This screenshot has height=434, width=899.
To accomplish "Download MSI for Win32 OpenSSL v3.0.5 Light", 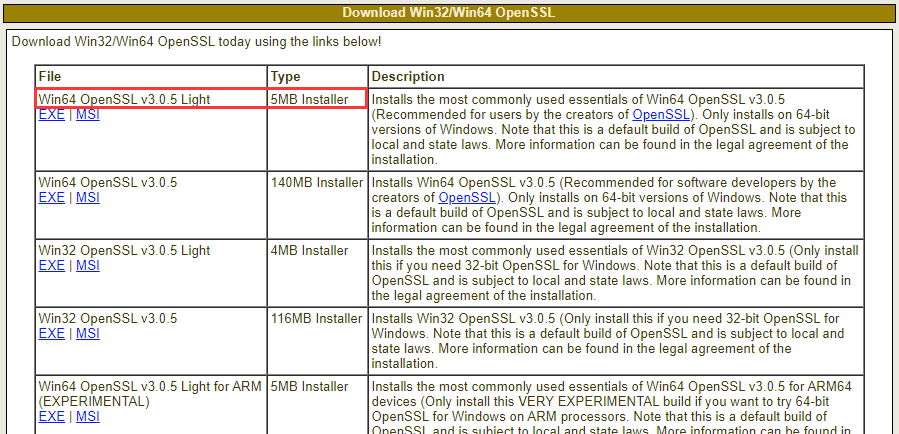I will (x=88, y=265).
